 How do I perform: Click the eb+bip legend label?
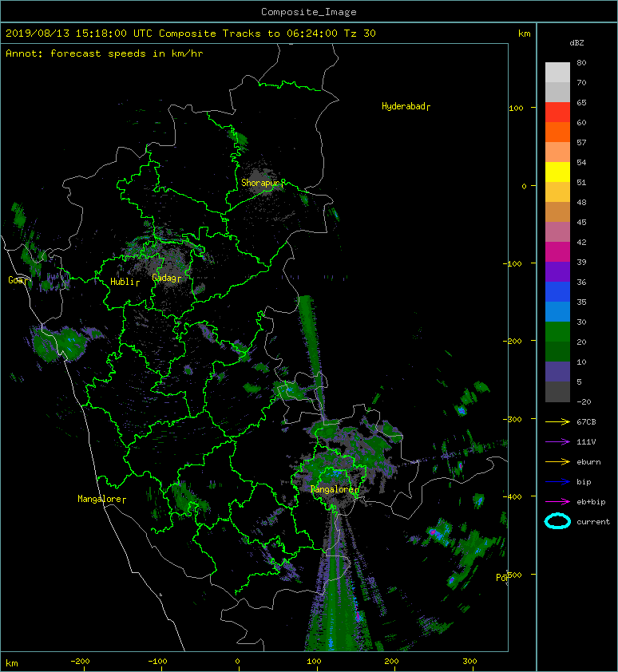click(x=591, y=501)
